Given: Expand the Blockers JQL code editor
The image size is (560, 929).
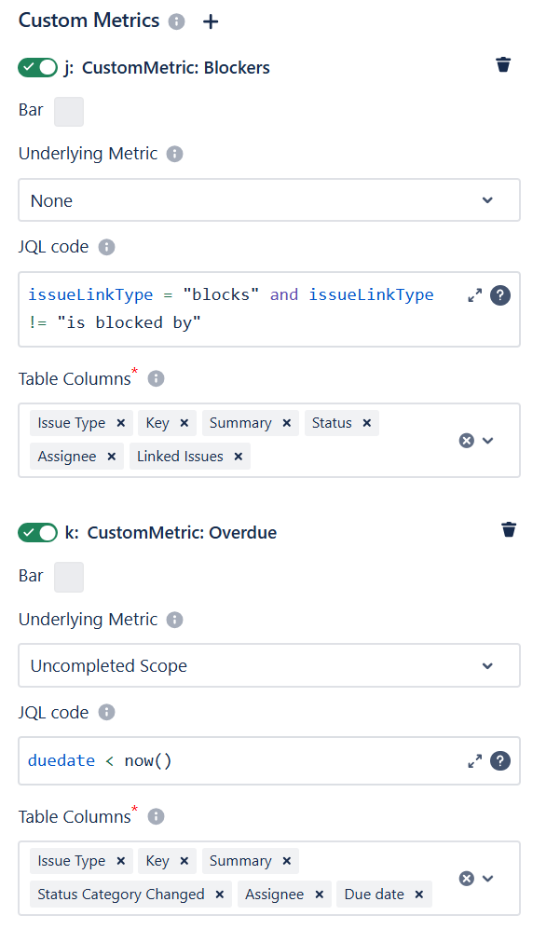Looking at the screenshot, I should click(x=475, y=295).
